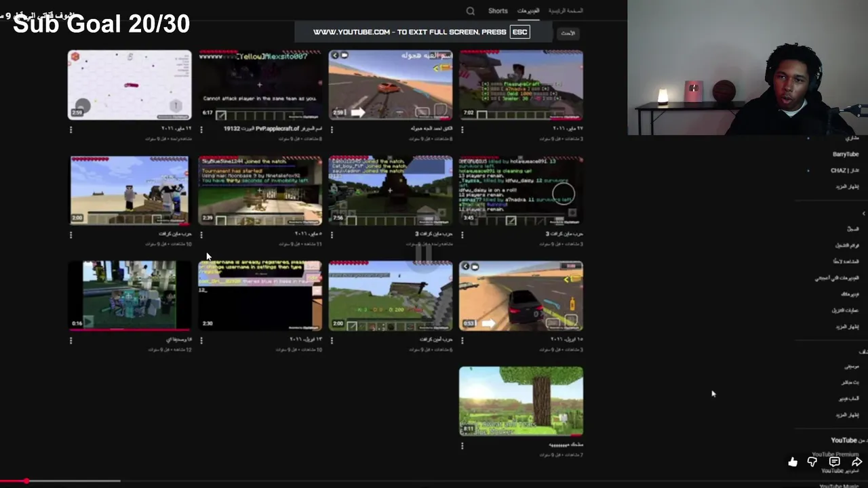Open three-dot menu of 2:00 beach Minecraft video

(71, 235)
